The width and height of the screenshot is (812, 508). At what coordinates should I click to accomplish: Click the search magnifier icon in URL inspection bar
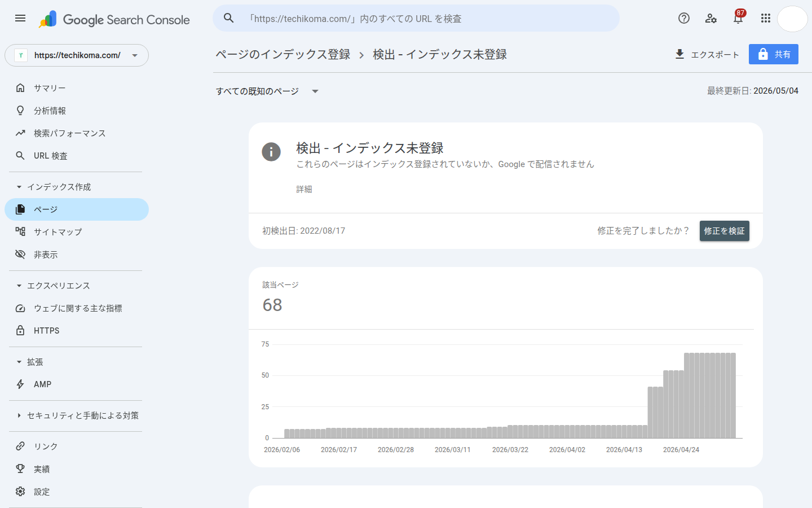tap(229, 18)
